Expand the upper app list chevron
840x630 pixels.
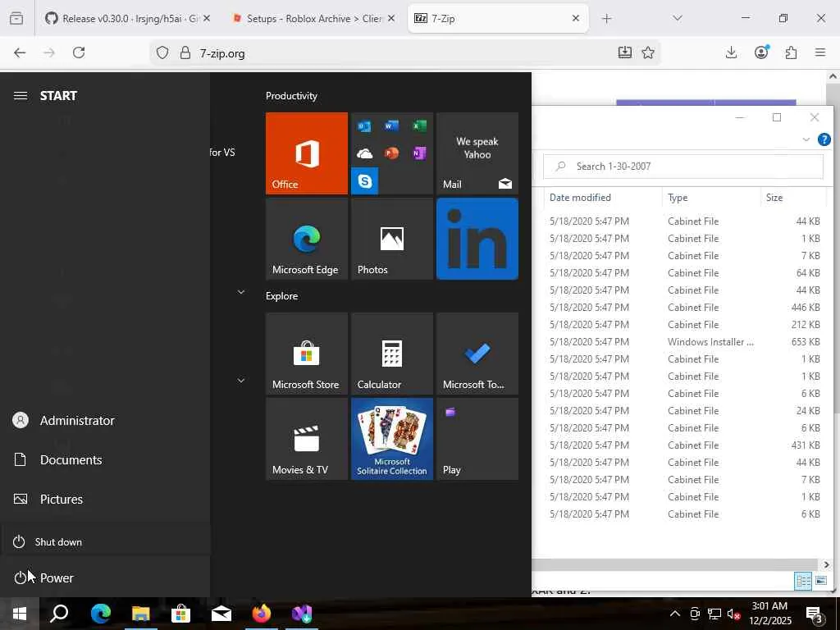pos(241,292)
